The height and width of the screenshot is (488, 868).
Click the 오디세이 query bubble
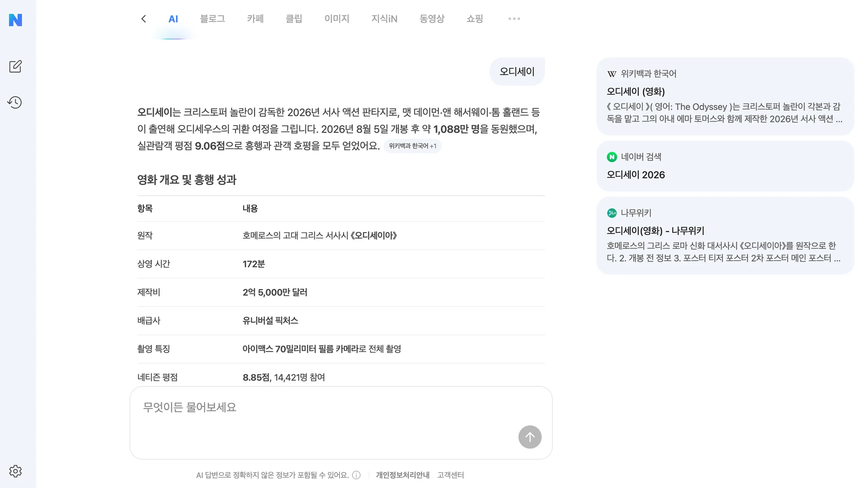[517, 72]
